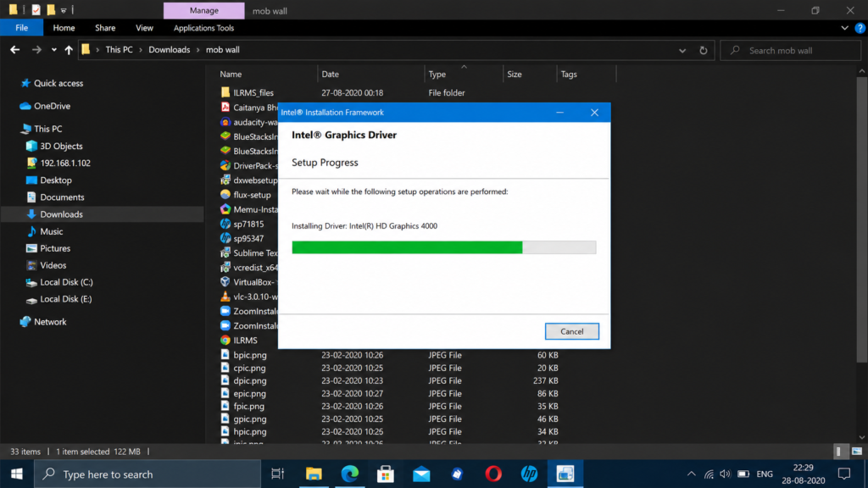Click in the Search mob wall field
Image resolution: width=868 pixels, height=488 pixels.
[x=791, y=50]
